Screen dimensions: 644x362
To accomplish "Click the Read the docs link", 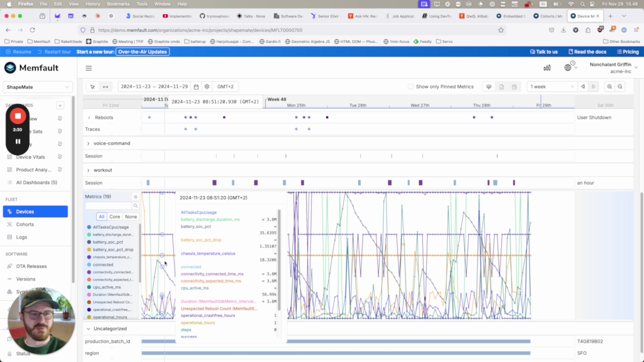I will [588, 52].
